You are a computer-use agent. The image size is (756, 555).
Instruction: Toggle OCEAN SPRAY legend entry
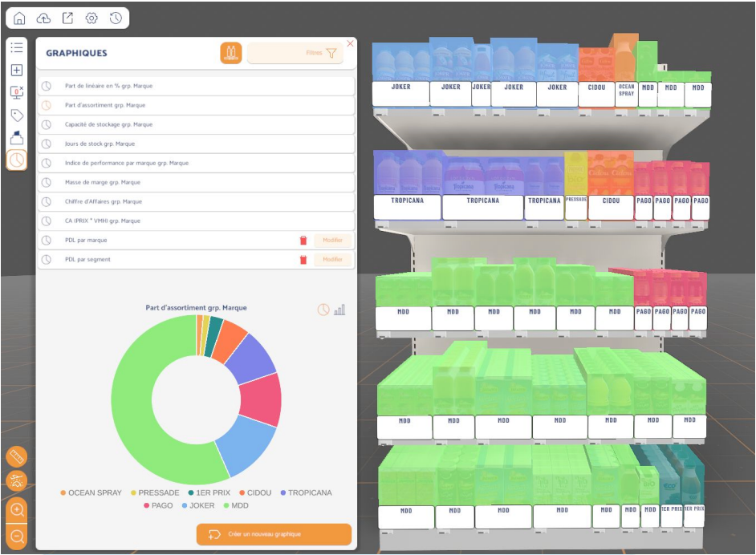point(91,493)
